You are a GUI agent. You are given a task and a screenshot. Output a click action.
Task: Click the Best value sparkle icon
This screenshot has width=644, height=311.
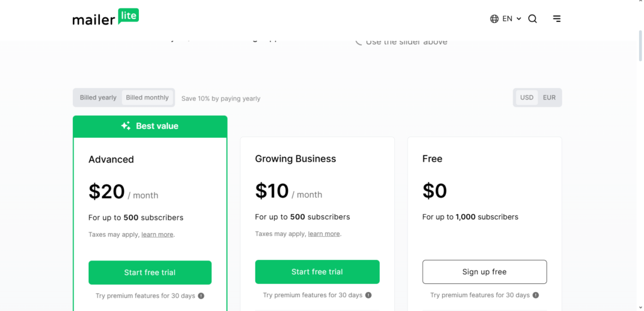coord(126,126)
